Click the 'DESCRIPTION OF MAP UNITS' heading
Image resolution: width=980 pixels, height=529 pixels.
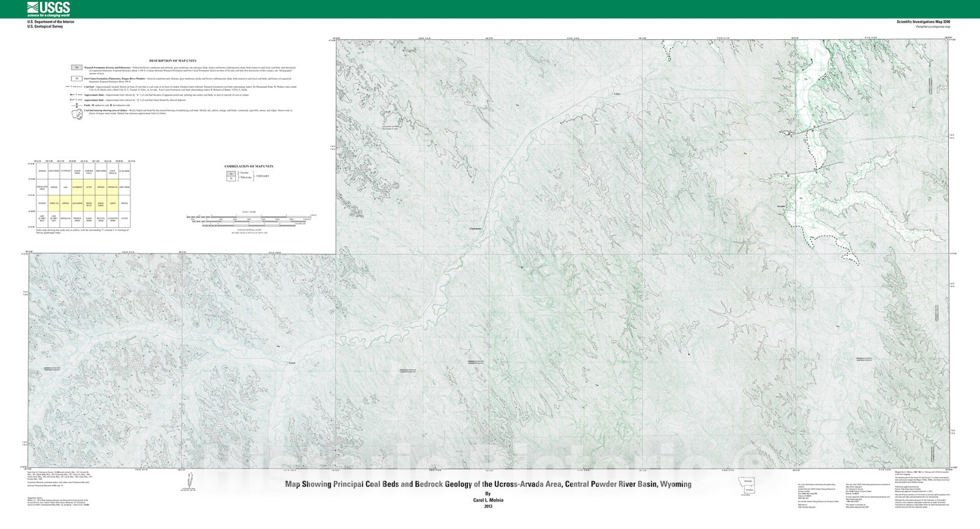click(173, 61)
